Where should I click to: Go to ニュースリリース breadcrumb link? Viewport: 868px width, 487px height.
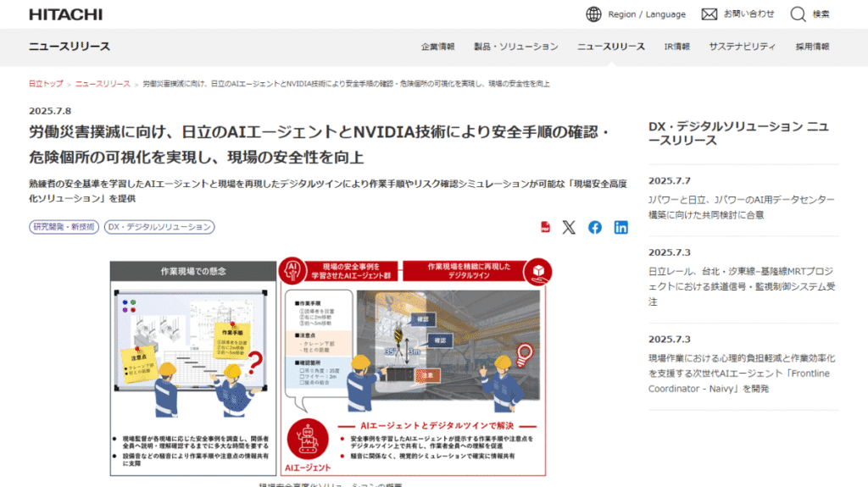103,84
